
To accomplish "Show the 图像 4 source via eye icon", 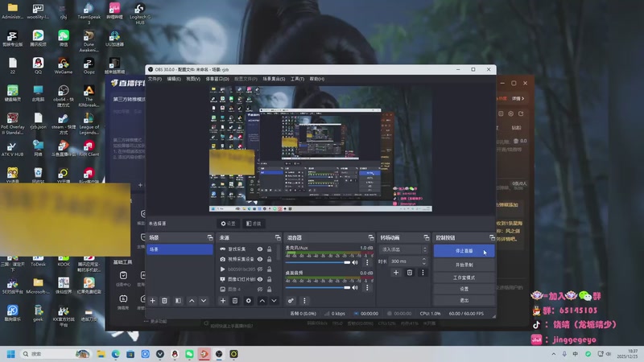I will 260,289.
